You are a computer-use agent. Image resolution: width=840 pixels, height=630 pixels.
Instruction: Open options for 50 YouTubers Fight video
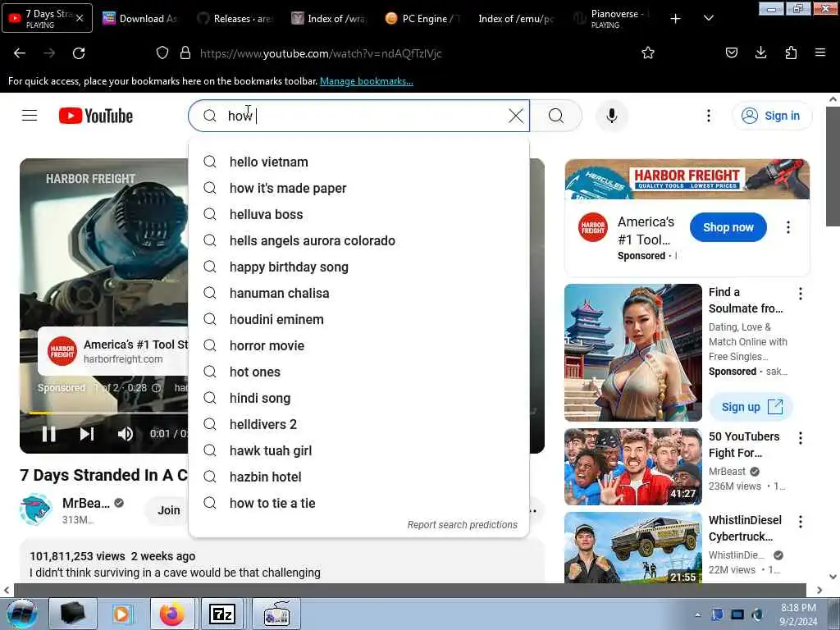coord(801,438)
